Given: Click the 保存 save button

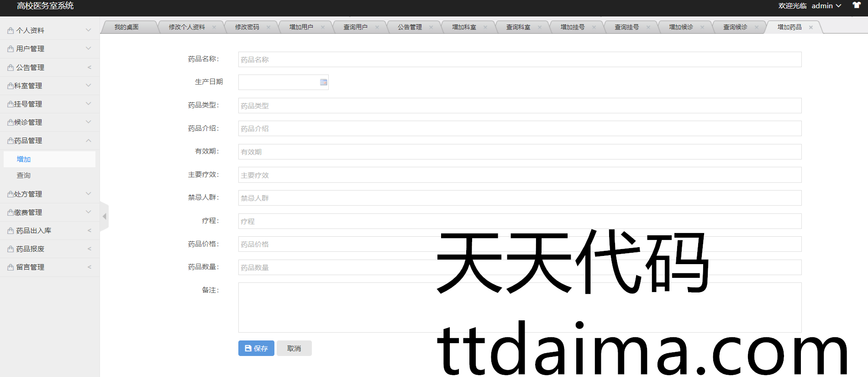Looking at the screenshot, I should [256, 348].
